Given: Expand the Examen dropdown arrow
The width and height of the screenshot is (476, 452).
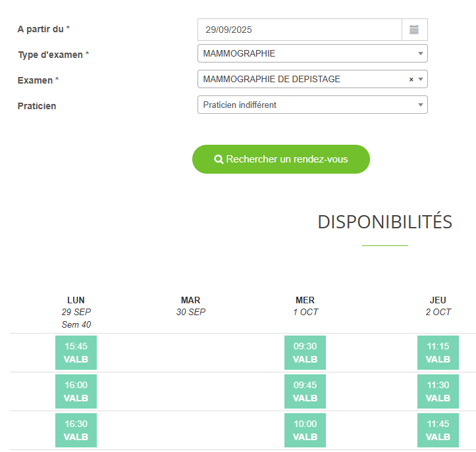Looking at the screenshot, I should point(421,80).
